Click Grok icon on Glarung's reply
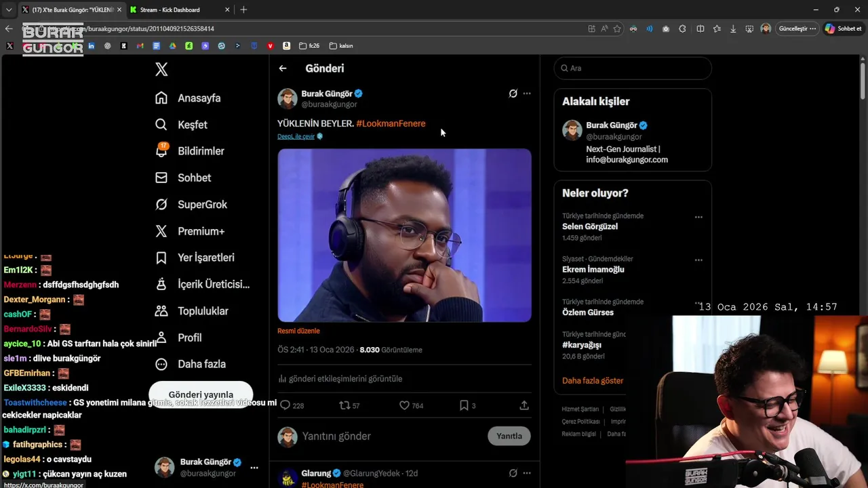Viewport: 868px width, 488px height. click(x=513, y=473)
